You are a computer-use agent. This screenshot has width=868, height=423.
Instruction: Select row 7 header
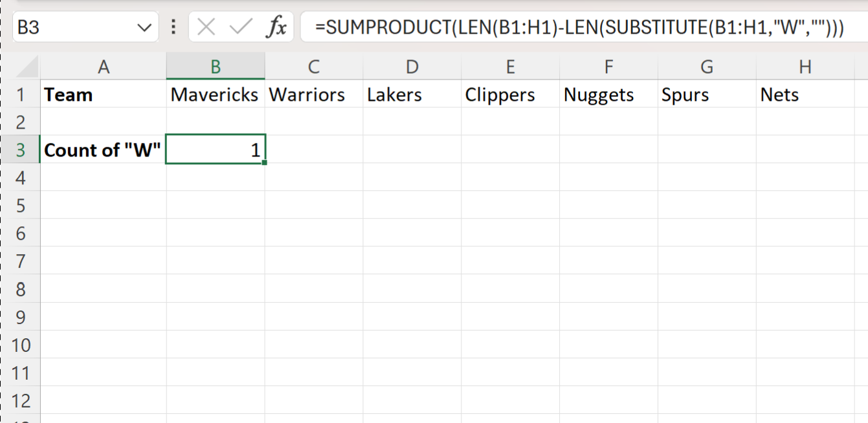21,261
